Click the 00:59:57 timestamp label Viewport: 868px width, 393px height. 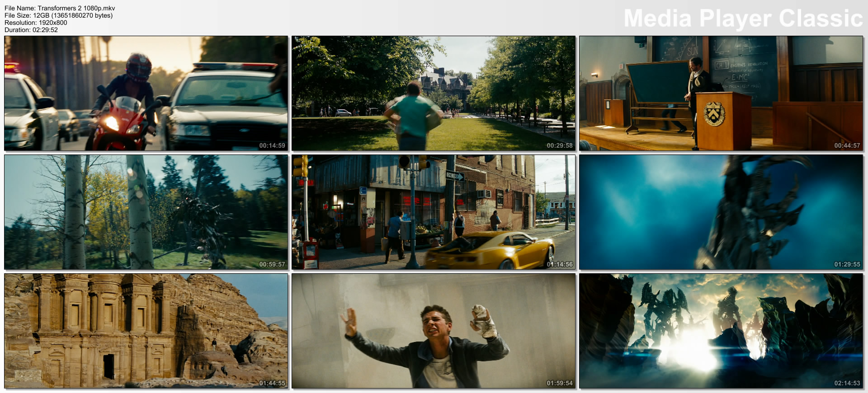pos(272,264)
